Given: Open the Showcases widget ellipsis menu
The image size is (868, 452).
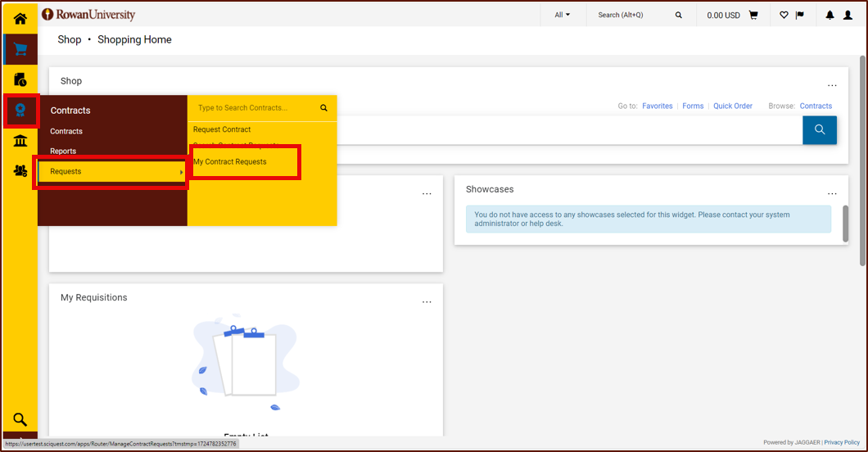Looking at the screenshot, I should click(832, 193).
